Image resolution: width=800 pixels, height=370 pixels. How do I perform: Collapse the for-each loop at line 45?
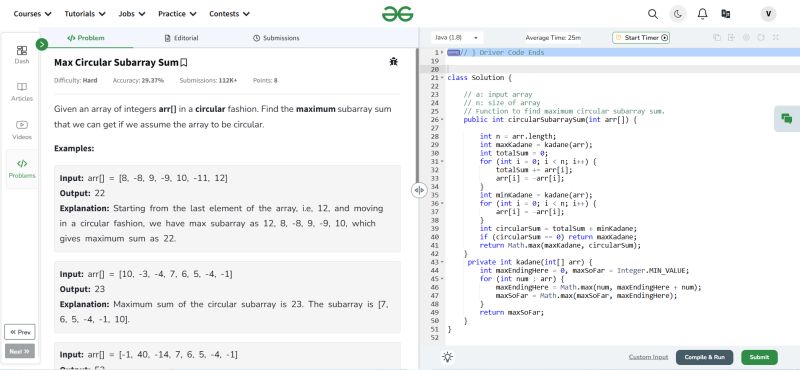click(442, 279)
